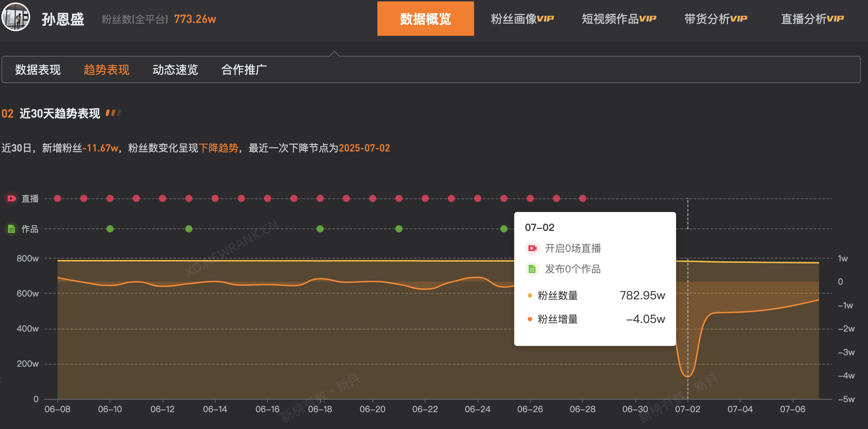Click the green works dot on 06-13
Screen dimensions: 868x429
[x=189, y=229]
